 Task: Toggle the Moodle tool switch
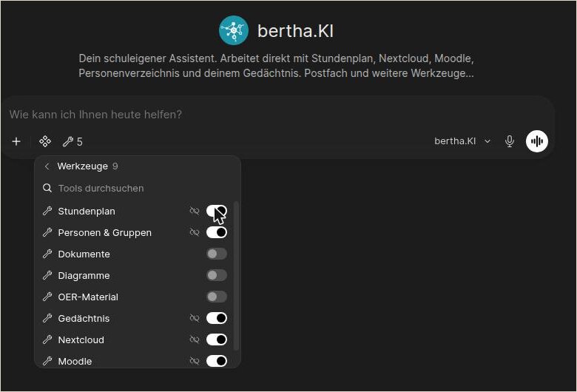tap(216, 361)
